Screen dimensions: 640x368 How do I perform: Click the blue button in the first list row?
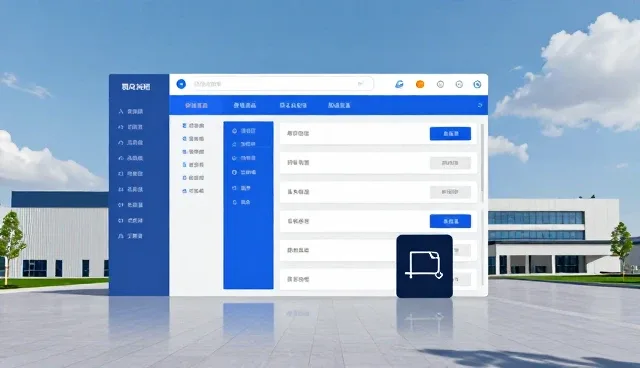pyautogui.click(x=450, y=133)
